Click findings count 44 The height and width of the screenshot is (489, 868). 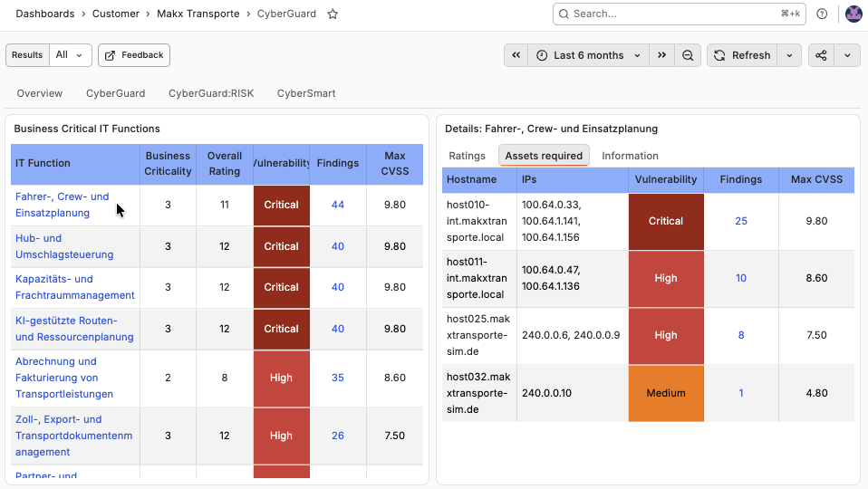(x=338, y=205)
